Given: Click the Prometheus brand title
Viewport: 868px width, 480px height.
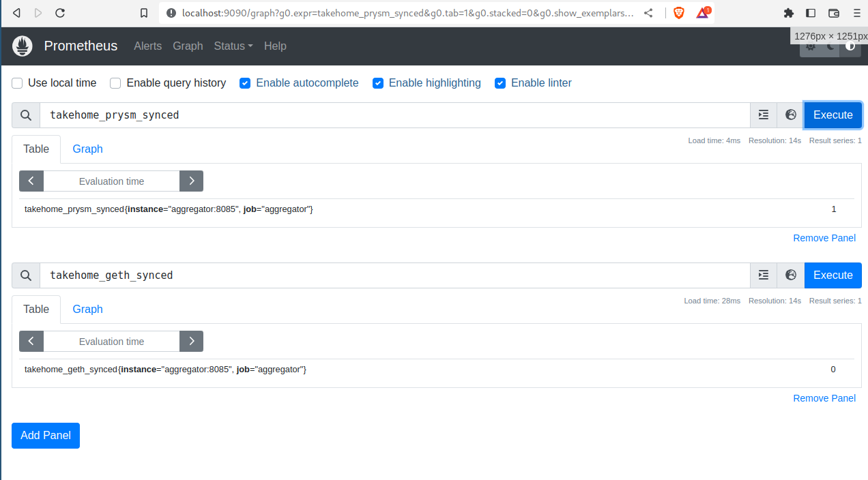Looking at the screenshot, I should (81, 46).
